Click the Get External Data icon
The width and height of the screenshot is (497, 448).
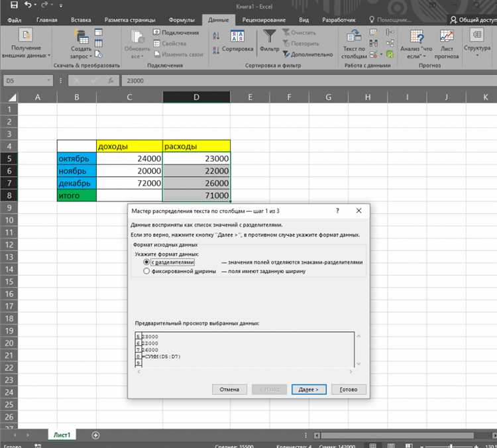pyautogui.click(x=26, y=35)
